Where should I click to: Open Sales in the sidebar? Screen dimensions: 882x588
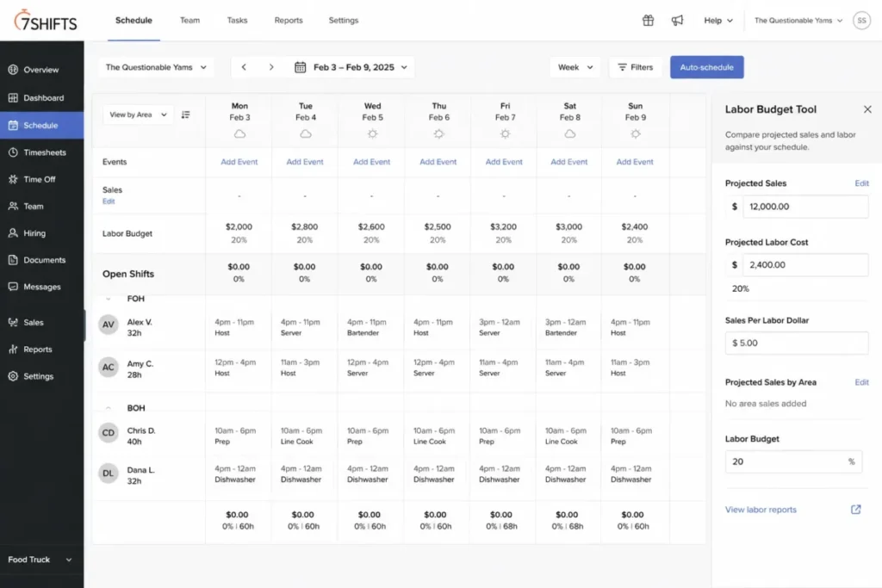tap(41, 322)
